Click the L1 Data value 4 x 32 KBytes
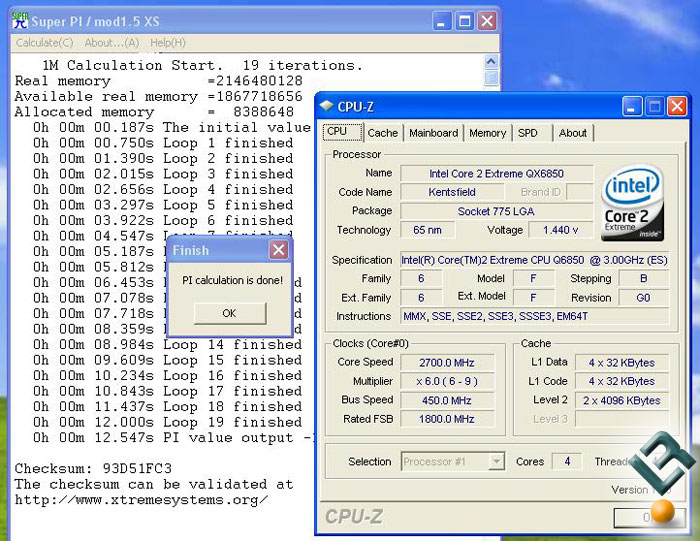The width and height of the screenshot is (700, 541). point(621,362)
